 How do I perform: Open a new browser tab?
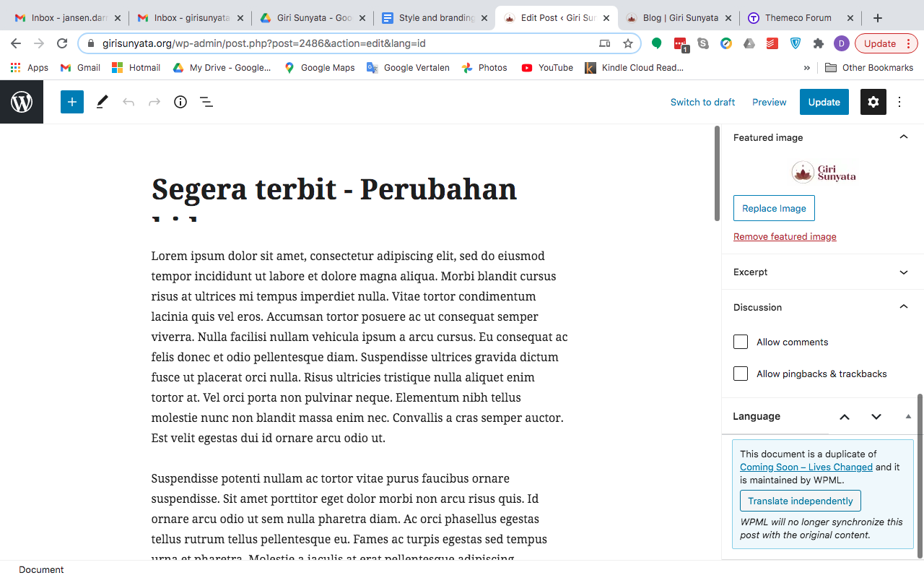(878, 18)
